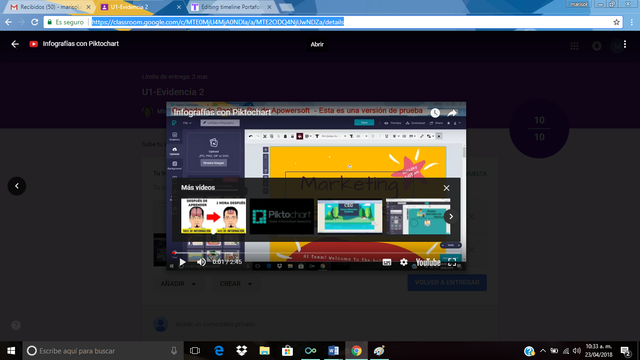Open the CREAR dropdown

236,283
